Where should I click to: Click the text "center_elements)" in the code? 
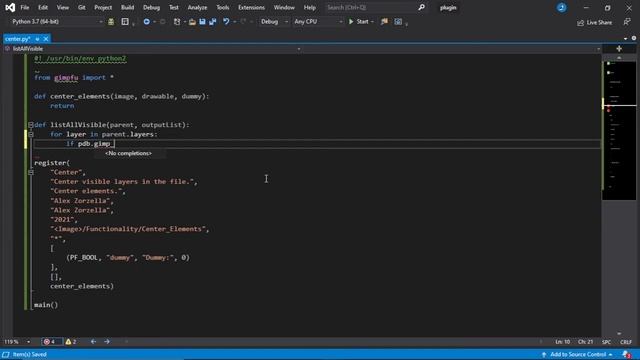[82, 286]
